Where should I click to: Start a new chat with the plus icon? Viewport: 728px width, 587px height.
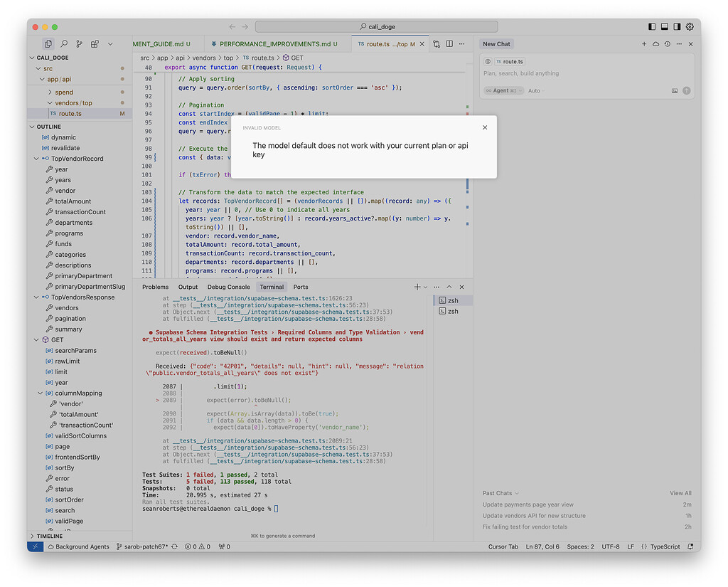644,43
